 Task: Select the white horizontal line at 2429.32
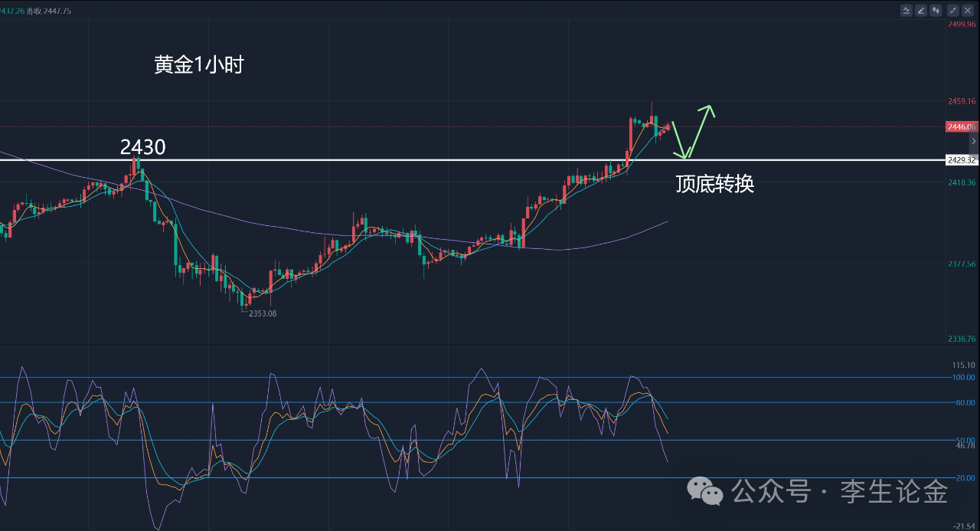(x=472, y=160)
